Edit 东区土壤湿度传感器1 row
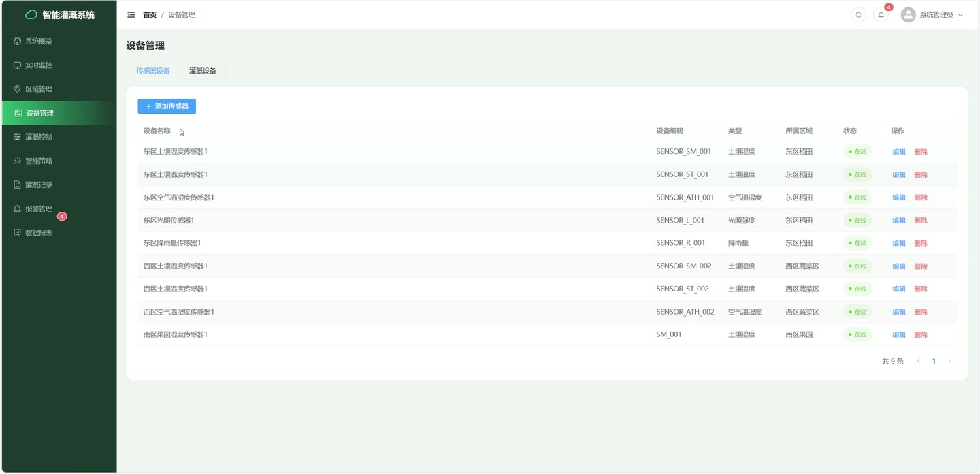Viewport: 980px width, 474px height. 899,152
